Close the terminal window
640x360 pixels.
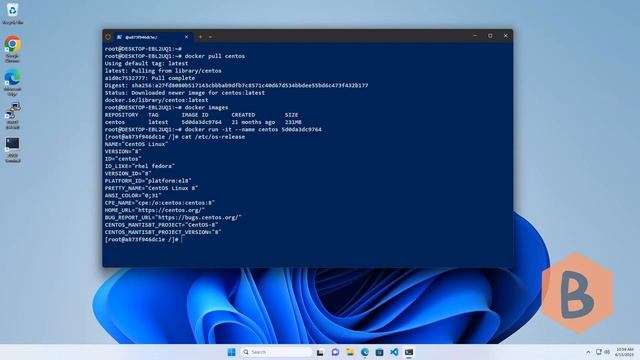[x=506, y=36]
